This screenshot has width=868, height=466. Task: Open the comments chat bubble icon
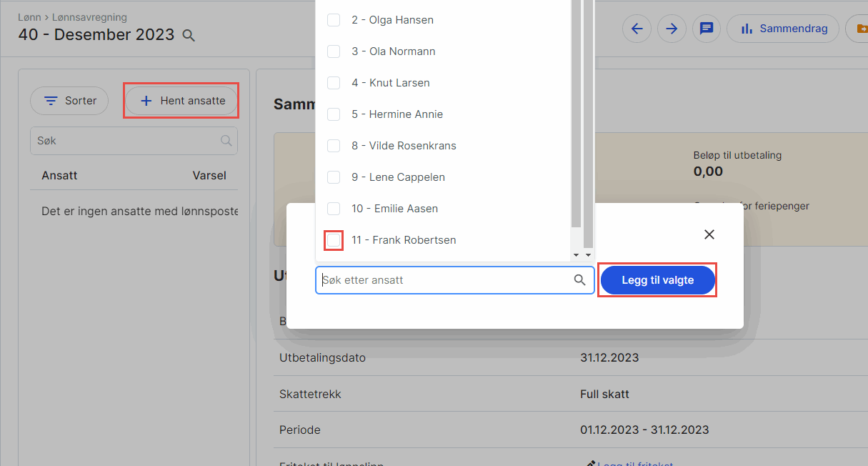tap(707, 29)
